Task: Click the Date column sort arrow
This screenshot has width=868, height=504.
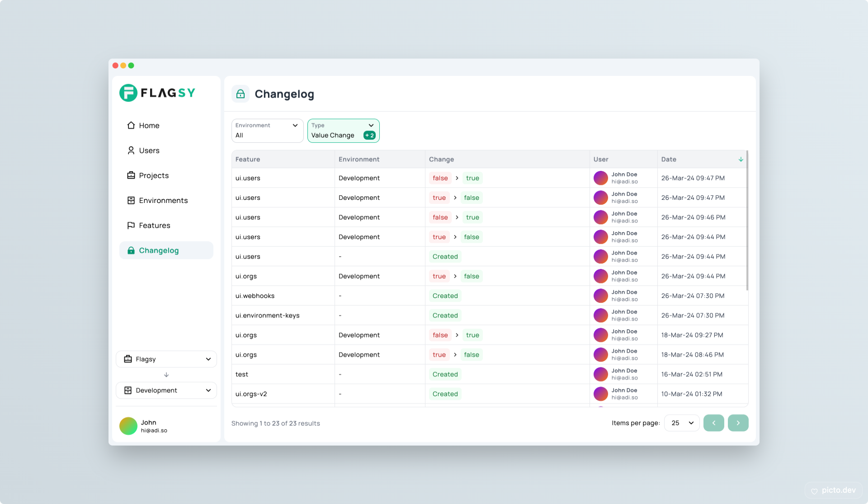Action: click(x=741, y=159)
